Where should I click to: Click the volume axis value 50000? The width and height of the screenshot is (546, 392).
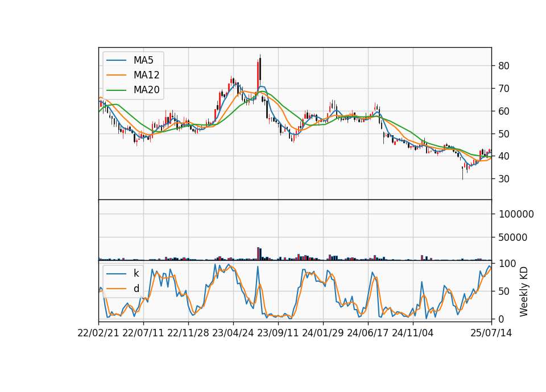pyautogui.click(x=513, y=237)
